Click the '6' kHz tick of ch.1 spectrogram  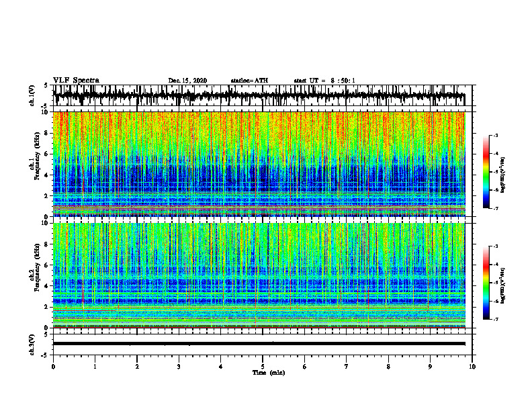[48, 154]
